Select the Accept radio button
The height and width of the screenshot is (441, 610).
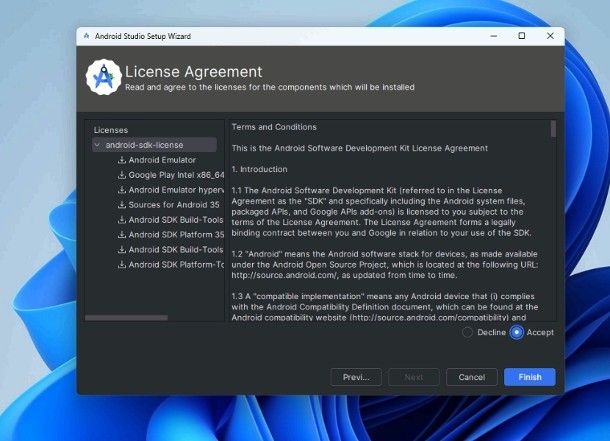(517, 332)
